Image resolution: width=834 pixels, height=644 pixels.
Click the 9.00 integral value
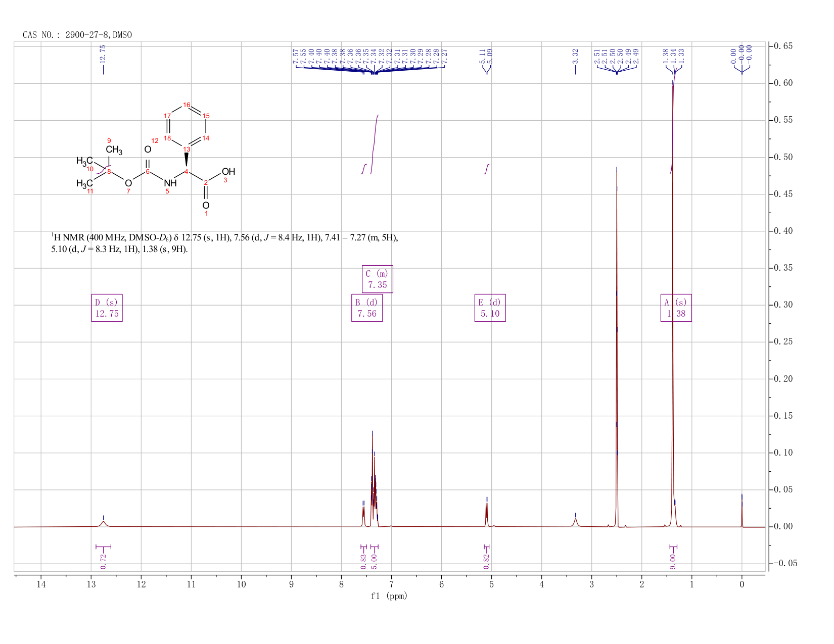click(x=673, y=561)
